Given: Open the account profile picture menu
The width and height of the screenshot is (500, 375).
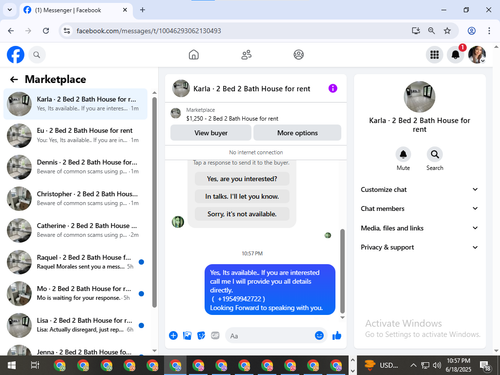Looking at the screenshot, I should 477,55.
